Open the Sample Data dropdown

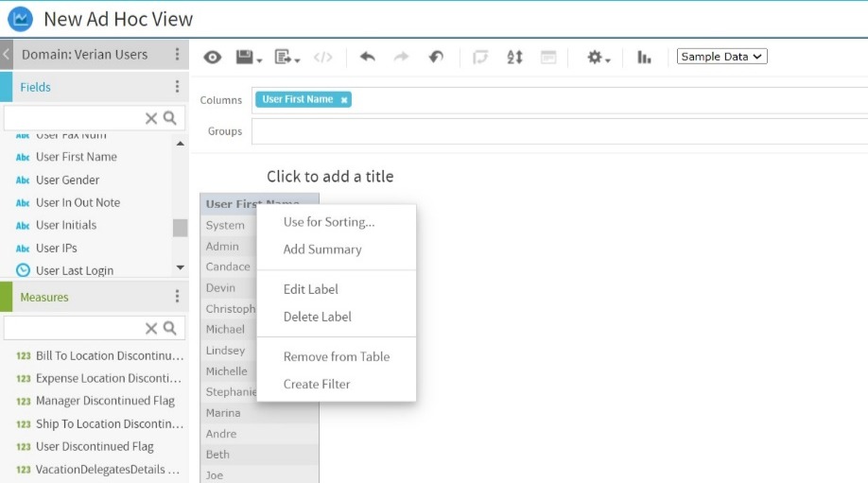tap(721, 57)
